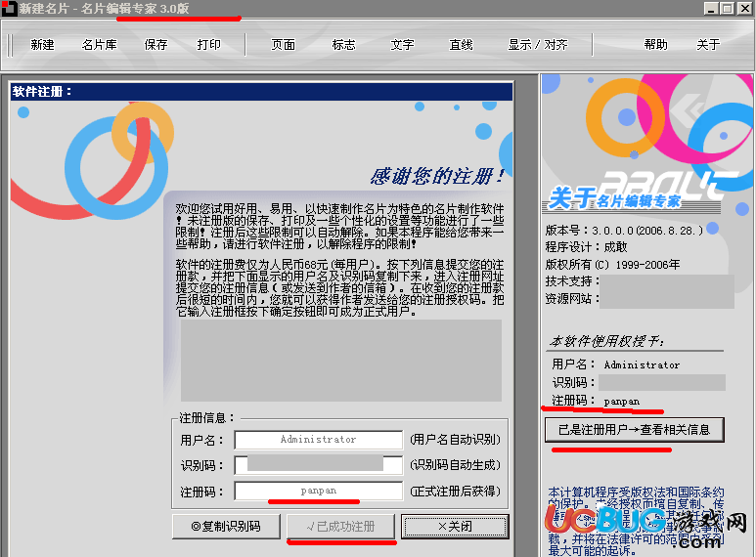This screenshot has width=756, height=557.
Task: Open the 名片库 card library
Action: tap(100, 45)
